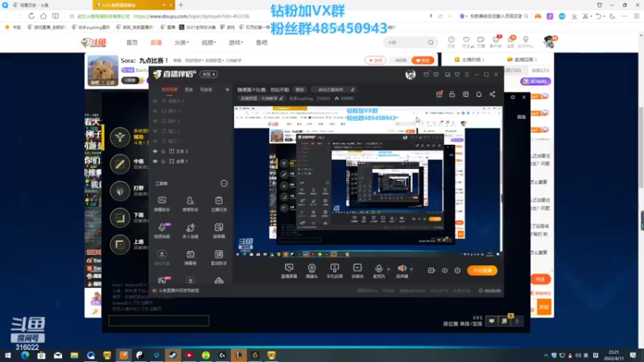
Task: Mute the 扬声器 speaker
Action: pyautogui.click(x=402, y=271)
